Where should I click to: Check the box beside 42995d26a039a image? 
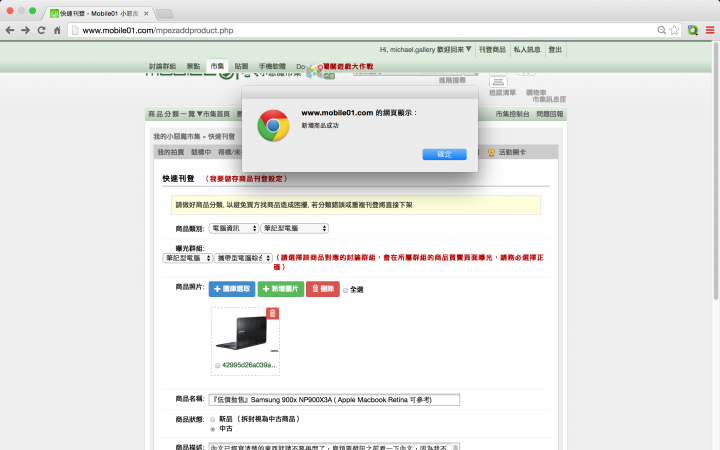coord(218,366)
